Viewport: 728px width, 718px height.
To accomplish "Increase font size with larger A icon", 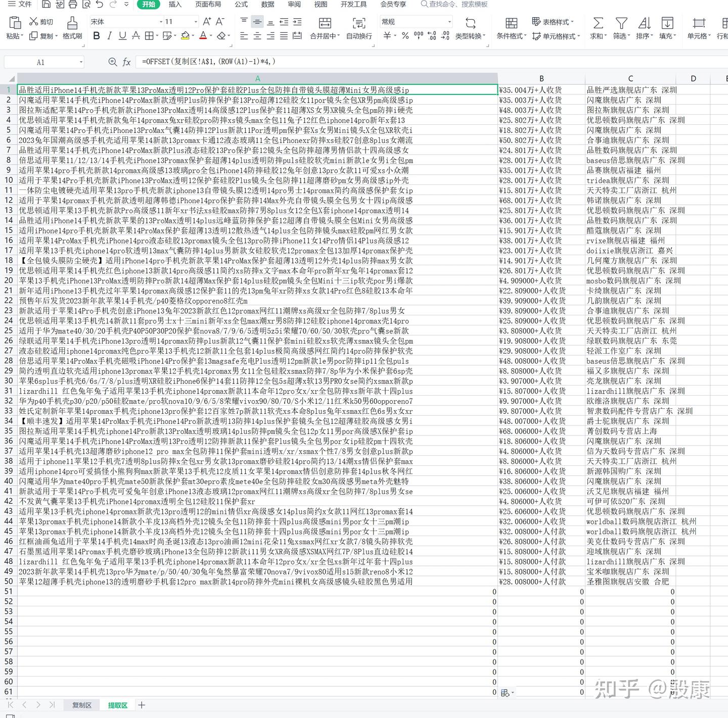I will pyautogui.click(x=207, y=21).
